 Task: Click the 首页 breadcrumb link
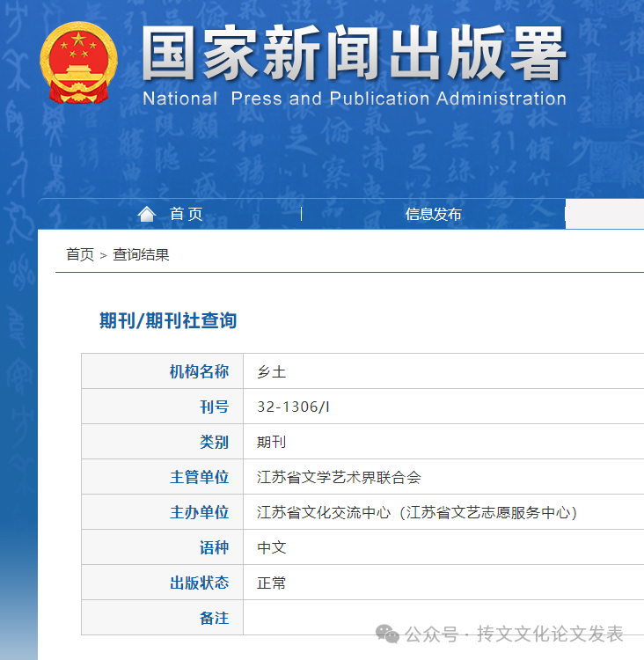(x=79, y=254)
